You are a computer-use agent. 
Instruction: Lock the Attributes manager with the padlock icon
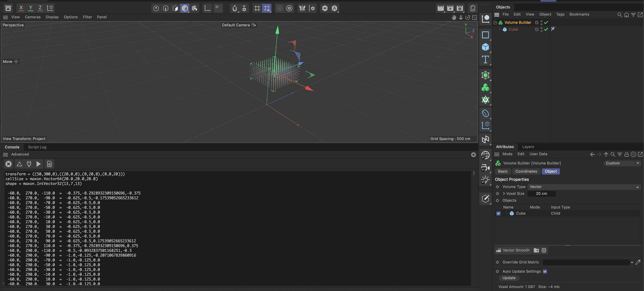click(x=626, y=154)
